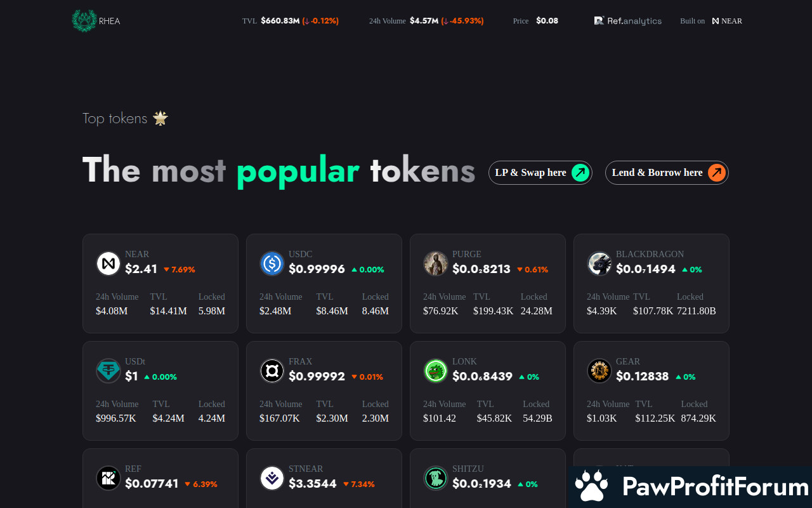This screenshot has height=508, width=812.
Task: Click the USDt token icon
Action: (108, 371)
